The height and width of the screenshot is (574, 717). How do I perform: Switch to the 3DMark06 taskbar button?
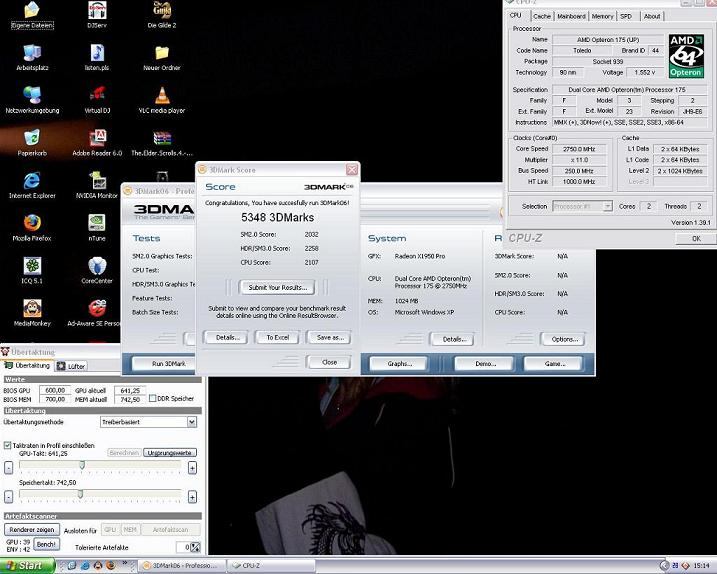(182, 566)
